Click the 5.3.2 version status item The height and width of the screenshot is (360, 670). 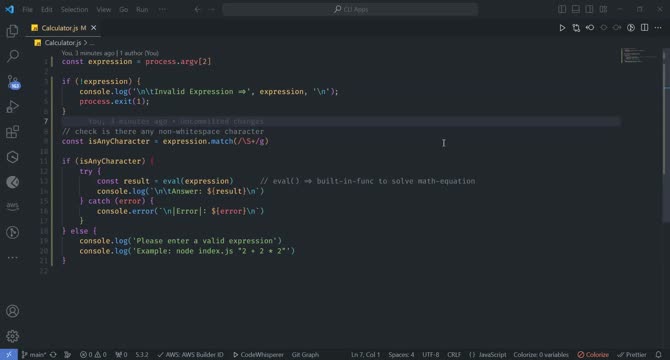click(x=142, y=354)
